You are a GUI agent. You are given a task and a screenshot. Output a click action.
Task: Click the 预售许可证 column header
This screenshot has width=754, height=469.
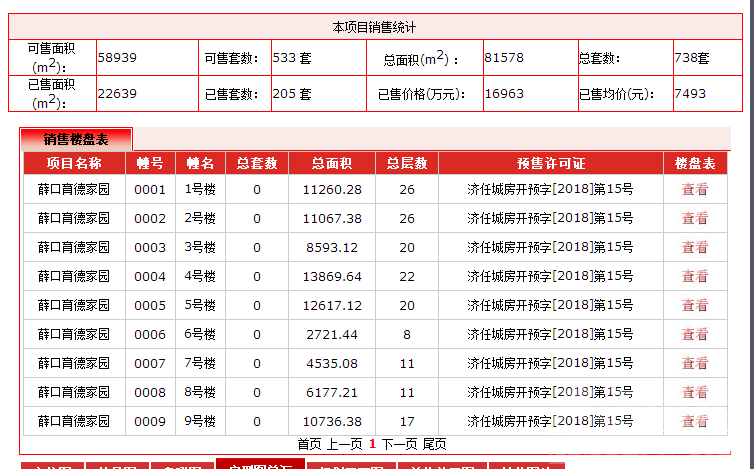pos(551,163)
